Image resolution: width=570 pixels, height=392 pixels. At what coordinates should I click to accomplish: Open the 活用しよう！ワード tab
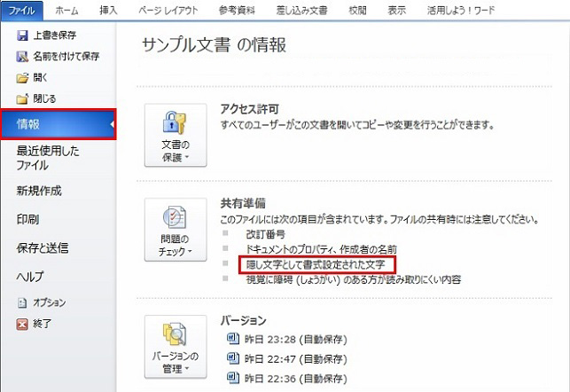tap(461, 11)
